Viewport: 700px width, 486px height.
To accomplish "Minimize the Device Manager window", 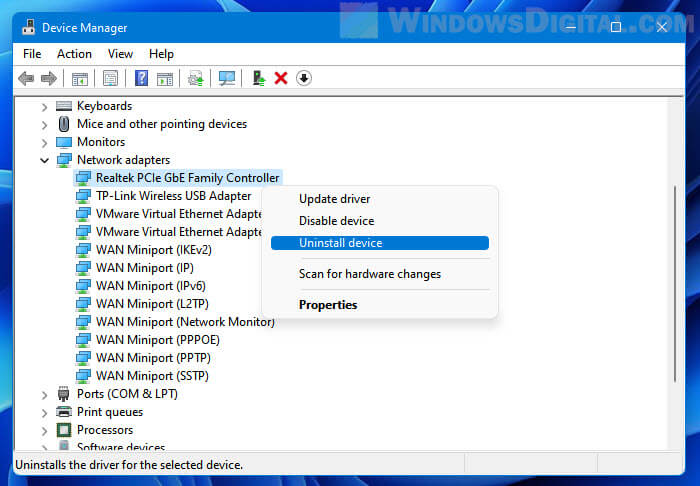I will (570, 27).
